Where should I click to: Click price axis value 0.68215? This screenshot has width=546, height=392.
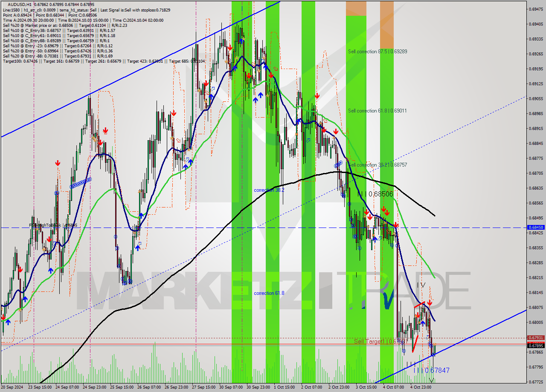tap(536, 277)
